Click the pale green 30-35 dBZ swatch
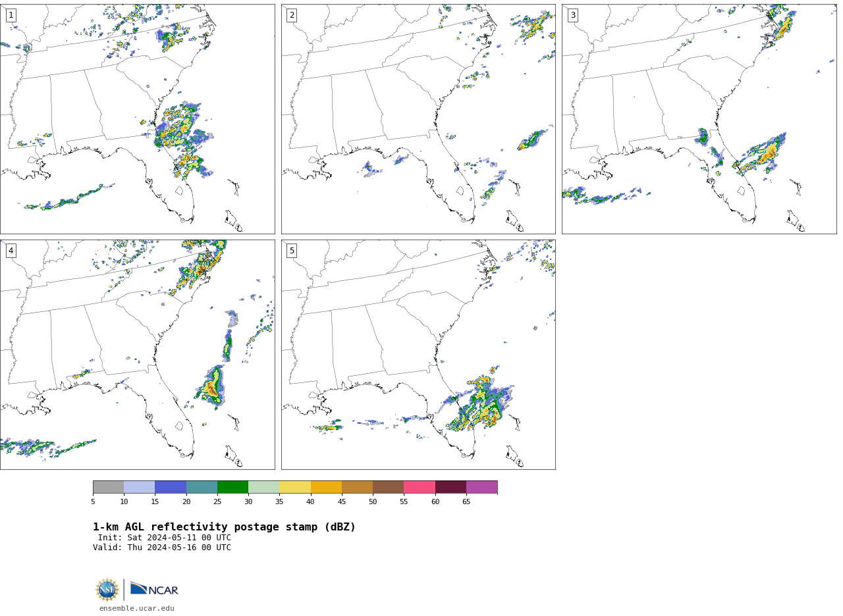The height and width of the screenshot is (616, 843). pyautogui.click(x=263, y=487)
